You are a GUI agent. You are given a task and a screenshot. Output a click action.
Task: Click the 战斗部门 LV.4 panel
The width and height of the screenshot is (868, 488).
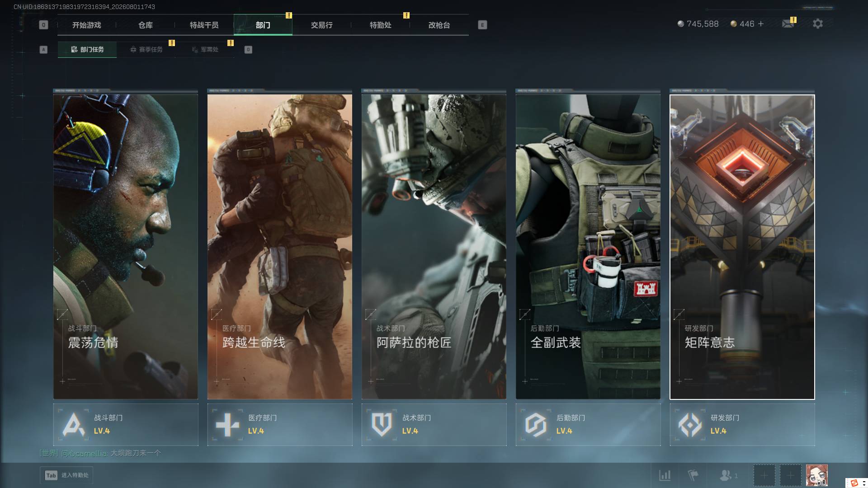tap(126, 425)
